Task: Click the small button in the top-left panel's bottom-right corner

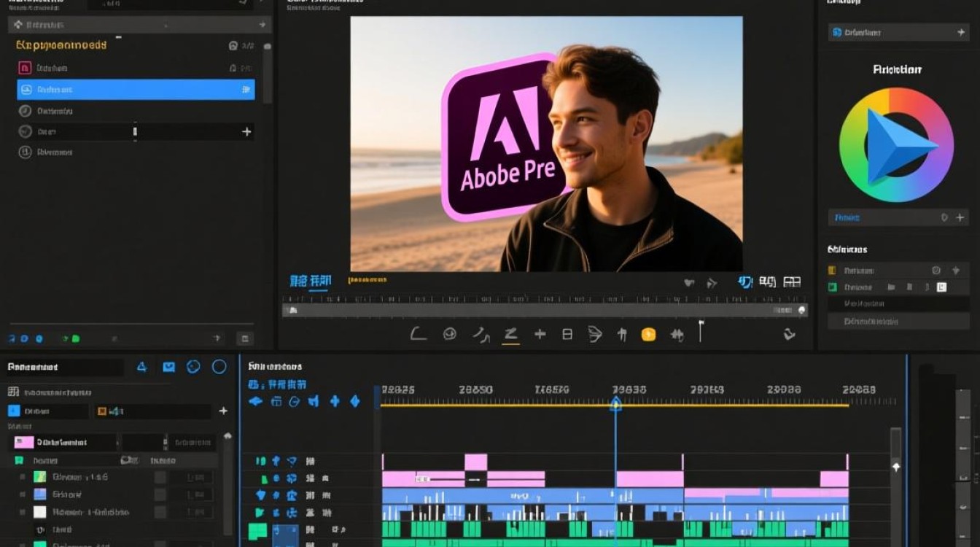Action: [x=245, y=338]
